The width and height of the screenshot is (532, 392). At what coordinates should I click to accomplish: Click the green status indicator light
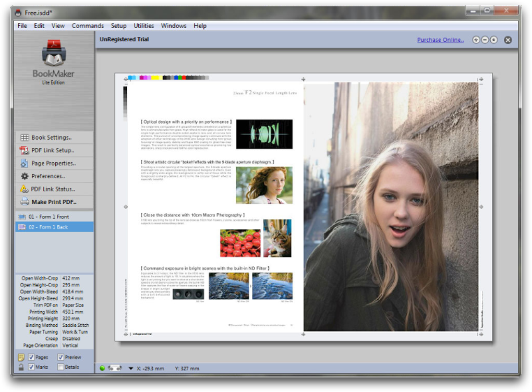[102, 368]
